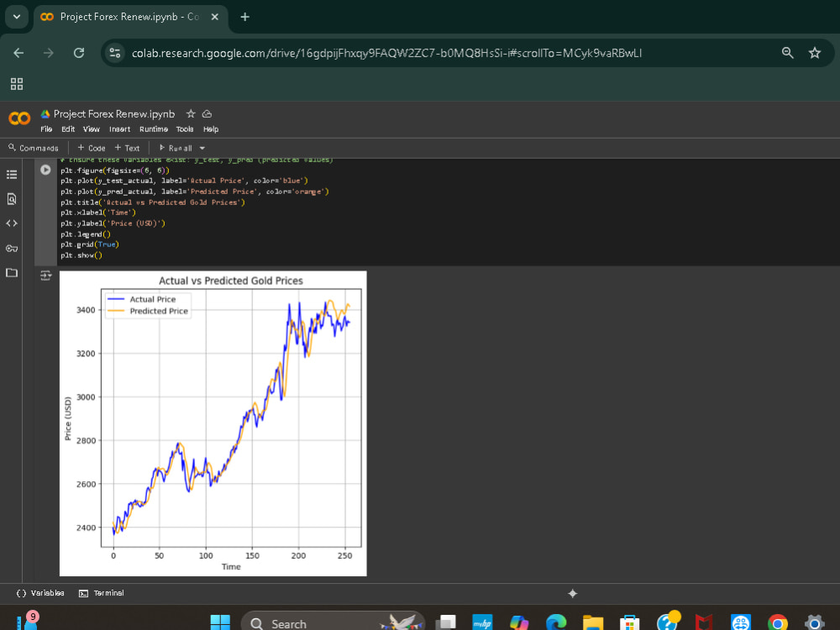The image size is (840, 630).
Task: Open the Get Help question mark app
Action: [668, 622]
